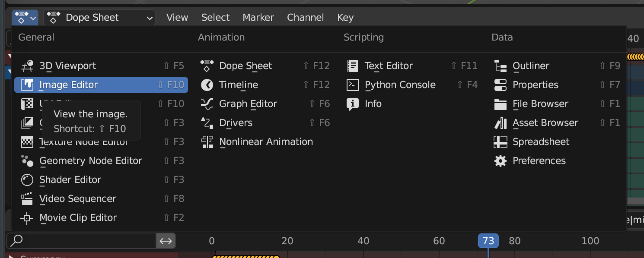Expand the Dope Sheet mode dropdown

pyautogui.click(x=99, y=18)
